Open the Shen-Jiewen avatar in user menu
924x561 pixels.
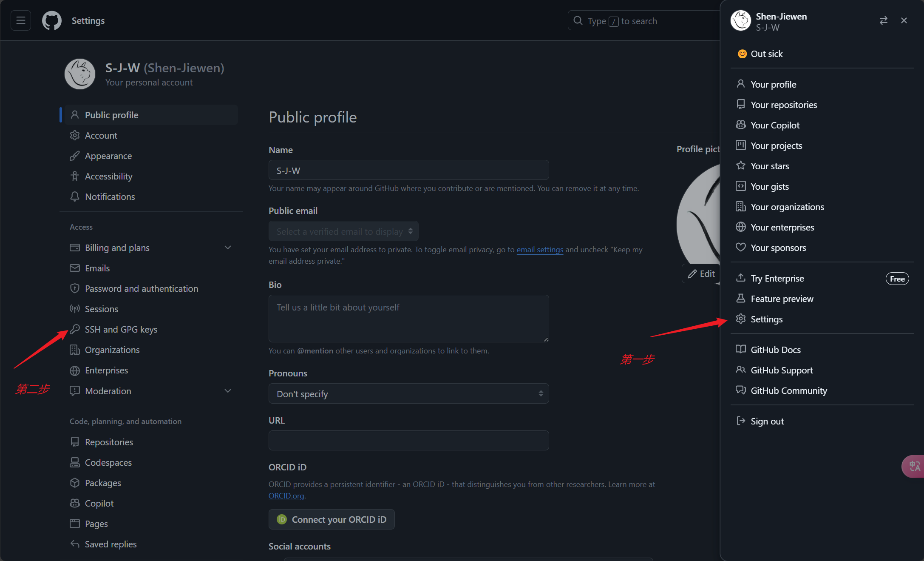tap(740, 20)
